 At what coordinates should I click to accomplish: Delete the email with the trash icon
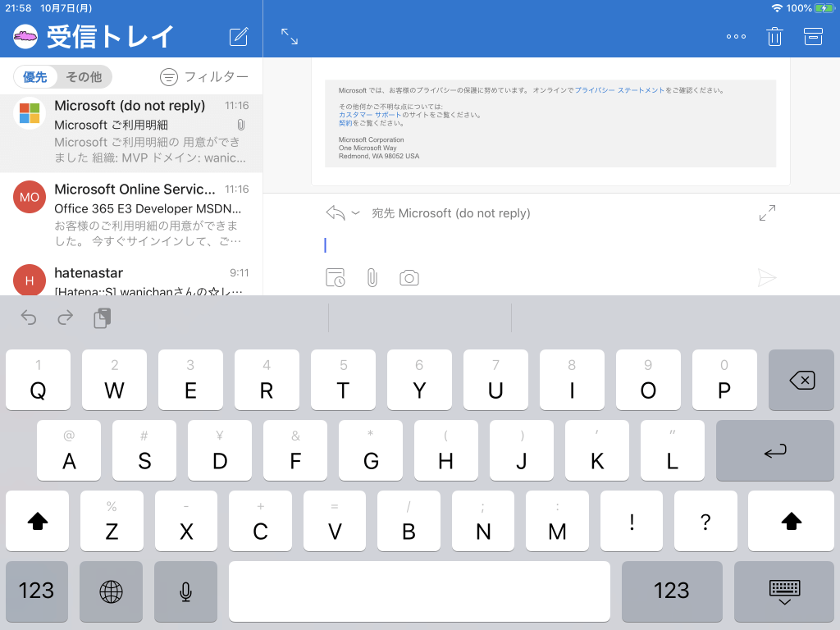pos(774,36)
